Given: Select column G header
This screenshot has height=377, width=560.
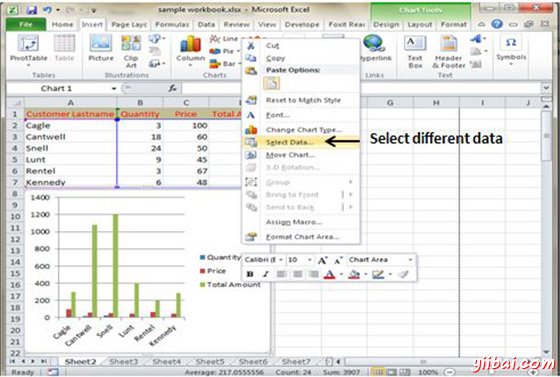Looking at the screenshot, I should pos(390,103).
